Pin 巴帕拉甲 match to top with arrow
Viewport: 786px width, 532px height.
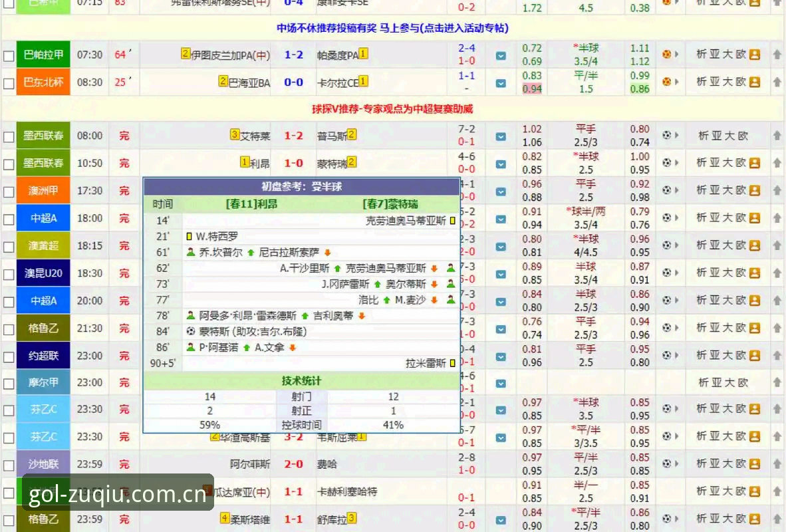coord(777,54)
